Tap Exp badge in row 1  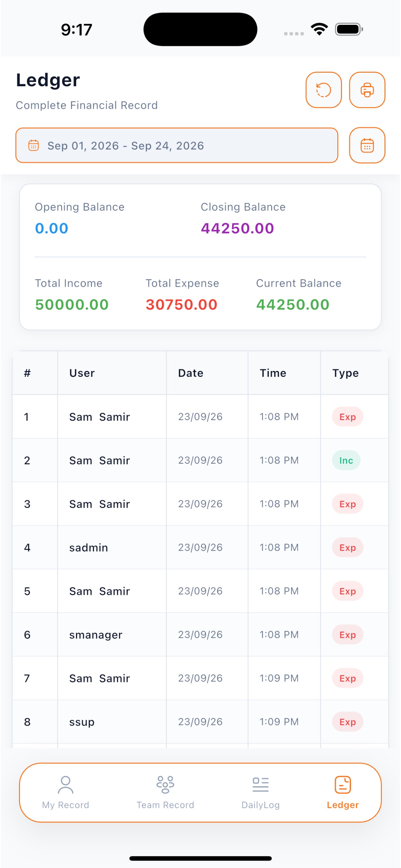click(x=347, y=417)
